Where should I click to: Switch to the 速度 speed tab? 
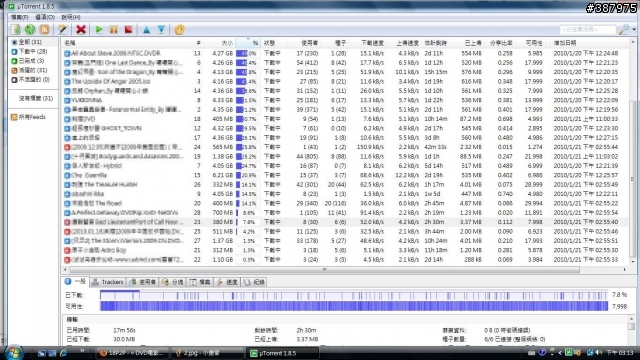(x=227, y=282)
